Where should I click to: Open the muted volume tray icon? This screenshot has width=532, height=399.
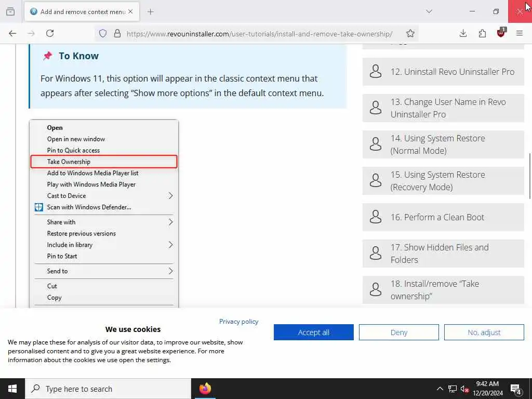[x=464, y=389]
